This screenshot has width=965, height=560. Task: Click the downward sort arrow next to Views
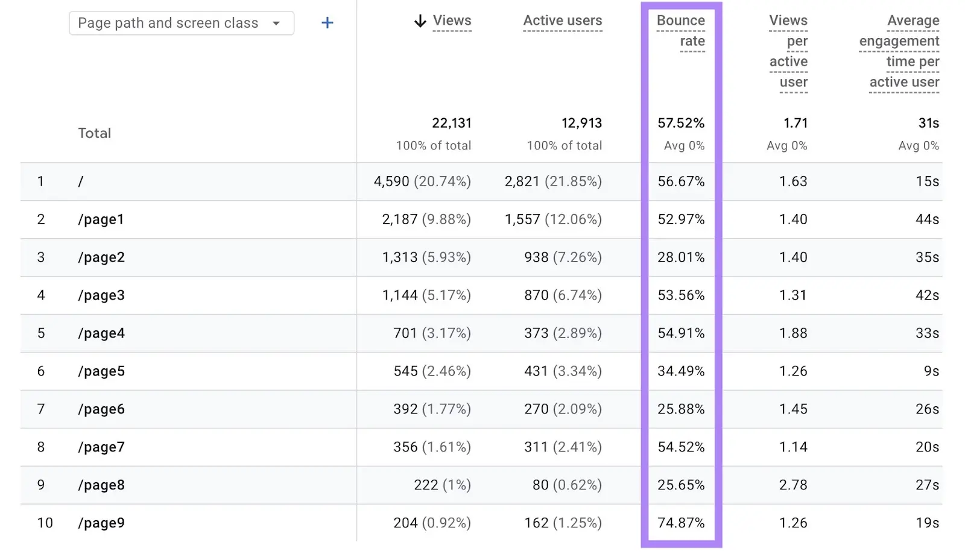(419, 20)
